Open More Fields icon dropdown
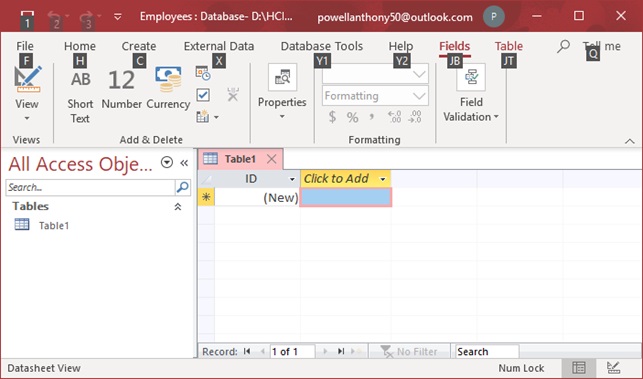 coord(207,117)
